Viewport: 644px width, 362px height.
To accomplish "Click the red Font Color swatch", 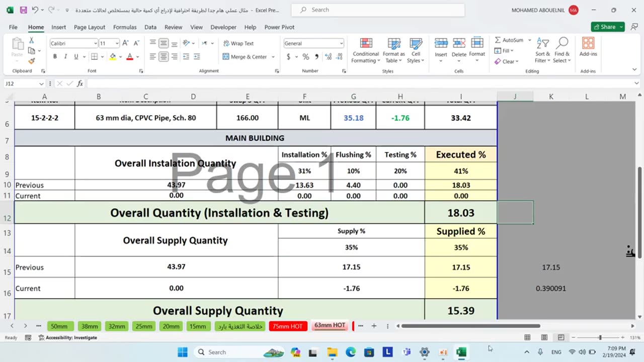I will click(x=130, y=57).
